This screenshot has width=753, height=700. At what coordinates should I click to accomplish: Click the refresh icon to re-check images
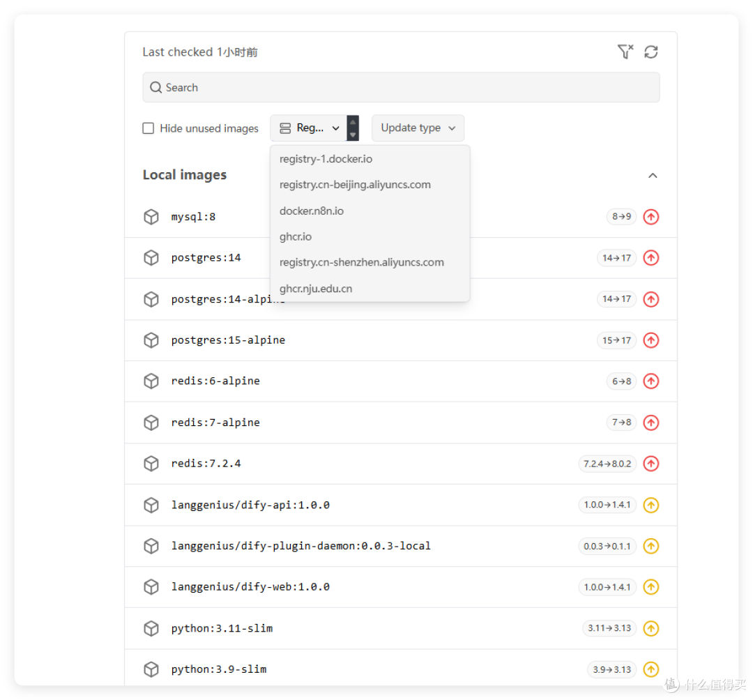tap(651, 52)
